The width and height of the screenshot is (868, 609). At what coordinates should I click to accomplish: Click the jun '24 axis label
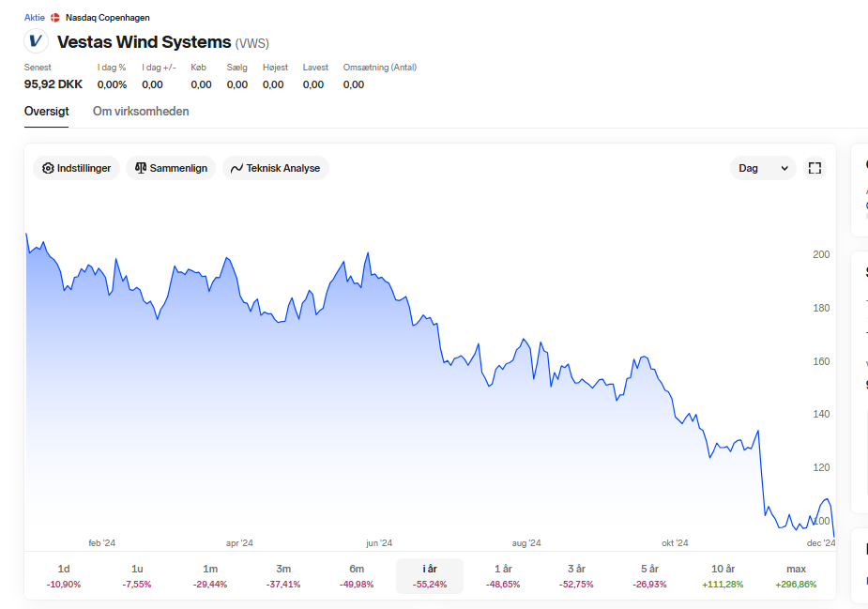pyautogui.click(x=379, y=543)
